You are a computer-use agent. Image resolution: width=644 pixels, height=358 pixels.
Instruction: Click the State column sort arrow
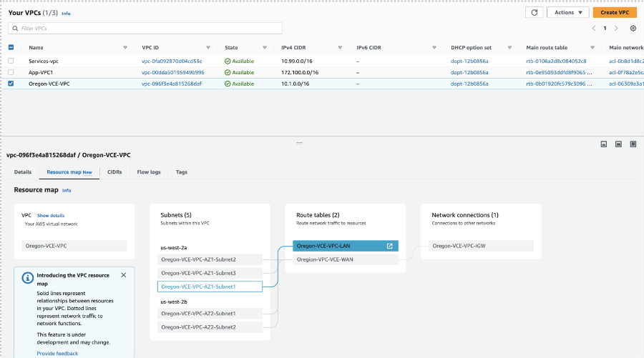[265, 48]
